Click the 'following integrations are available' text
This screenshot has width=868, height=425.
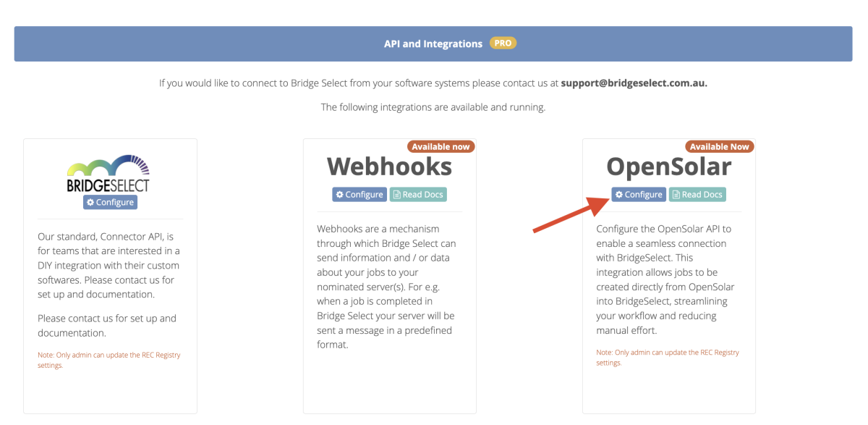coord(433,107)
